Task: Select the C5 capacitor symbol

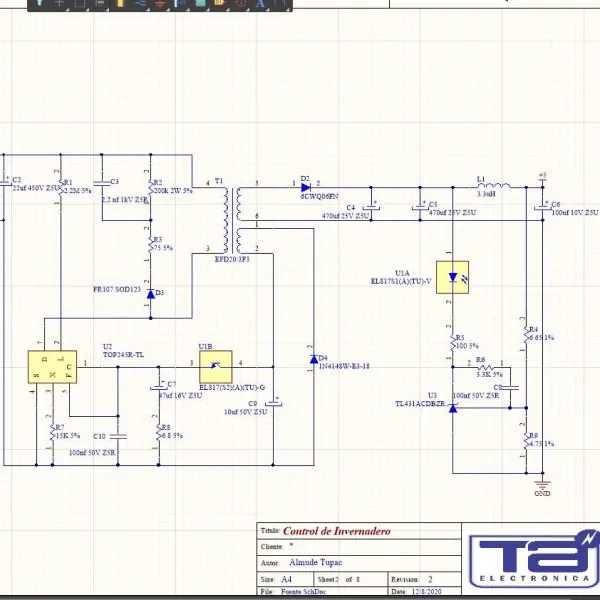Action: 420,207
